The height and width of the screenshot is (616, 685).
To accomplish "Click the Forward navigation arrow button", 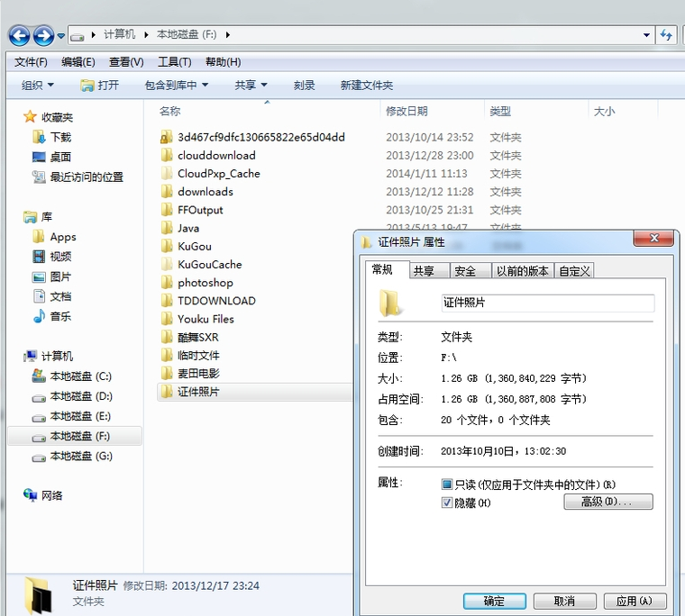I will 43,35.
